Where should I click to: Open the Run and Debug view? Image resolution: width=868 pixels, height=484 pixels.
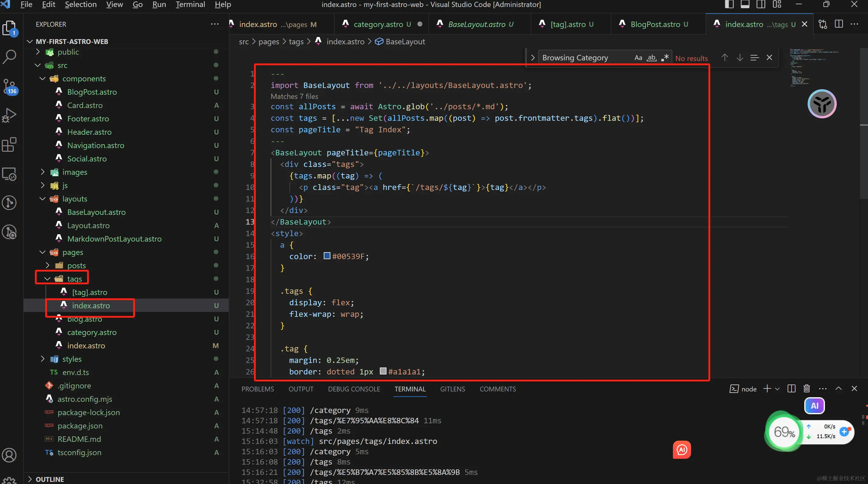[x=9, y=116]
